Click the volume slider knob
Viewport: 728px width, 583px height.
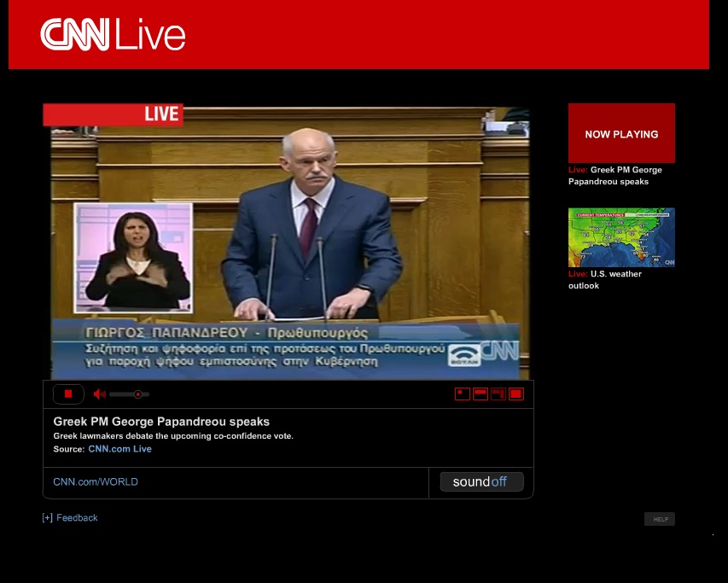[137, 394]
